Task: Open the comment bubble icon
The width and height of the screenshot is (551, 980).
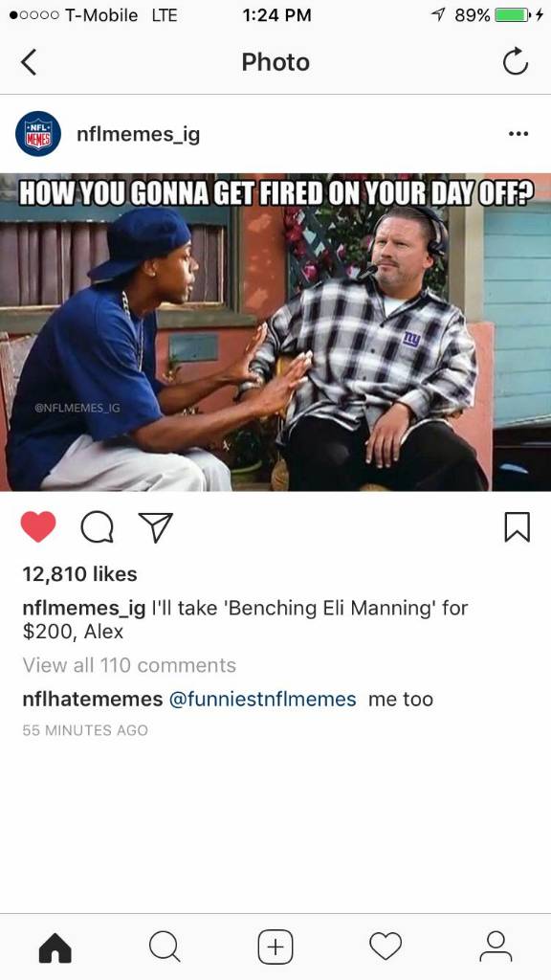Action: point(97,527)
